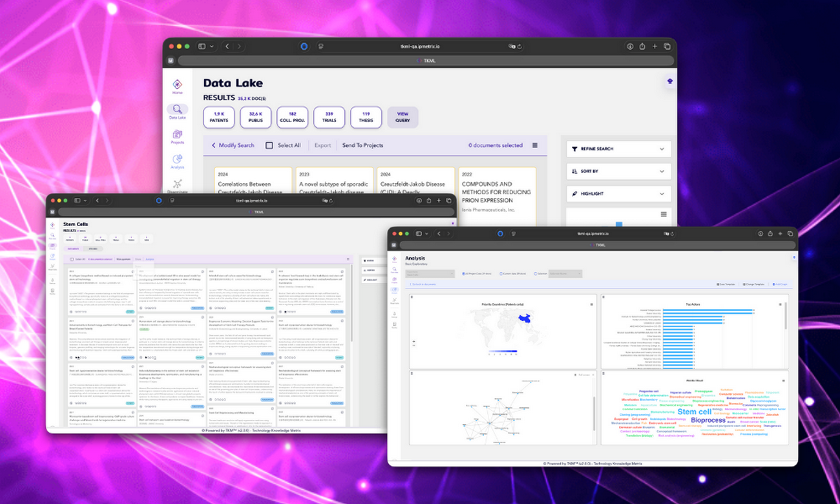Click the View Query button
This screenshot has height=504, width=840.
(403, 117)
